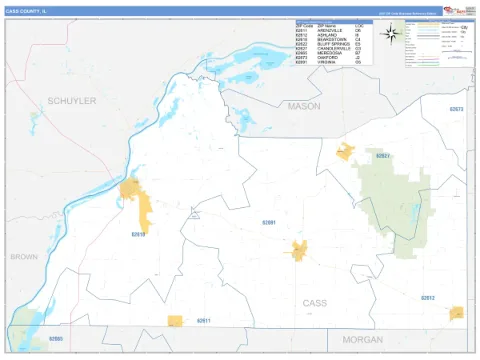Click ZIP code label 62627 on map
Image resolution: width=480 pixels, height=360 pixels.
tap(383, 156)
